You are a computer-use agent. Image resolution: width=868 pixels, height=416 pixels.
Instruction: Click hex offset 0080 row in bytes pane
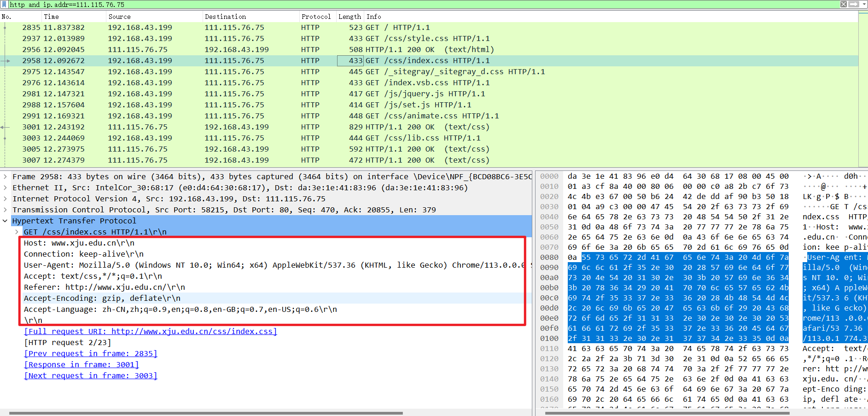click(549, 258)
